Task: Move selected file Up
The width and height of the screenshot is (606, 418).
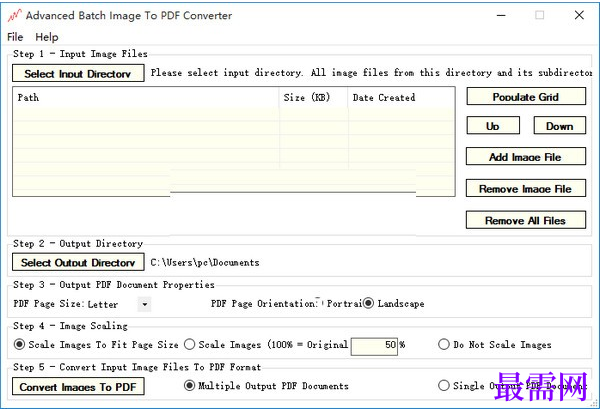Action: [x=493, y=126]
